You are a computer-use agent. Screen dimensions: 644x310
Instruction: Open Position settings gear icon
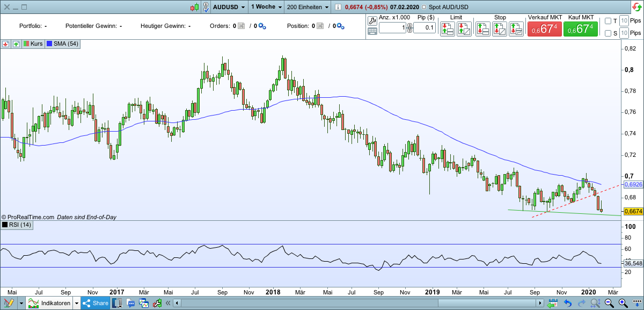click(341, 26)
